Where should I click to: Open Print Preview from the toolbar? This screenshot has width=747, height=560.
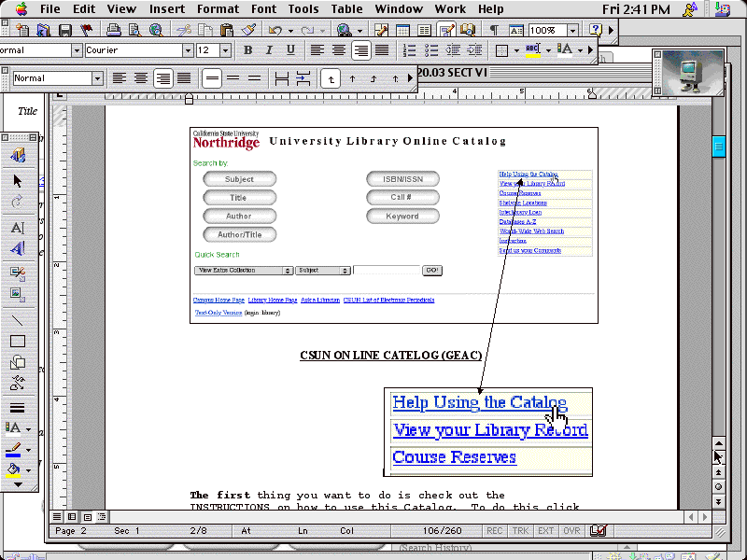coord(134,31)
